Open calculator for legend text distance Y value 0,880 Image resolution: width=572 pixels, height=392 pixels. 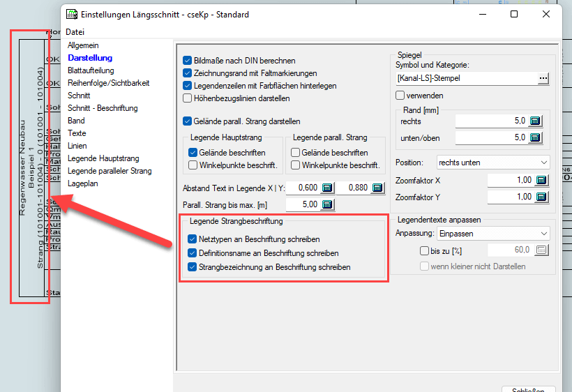pos(377,188)
